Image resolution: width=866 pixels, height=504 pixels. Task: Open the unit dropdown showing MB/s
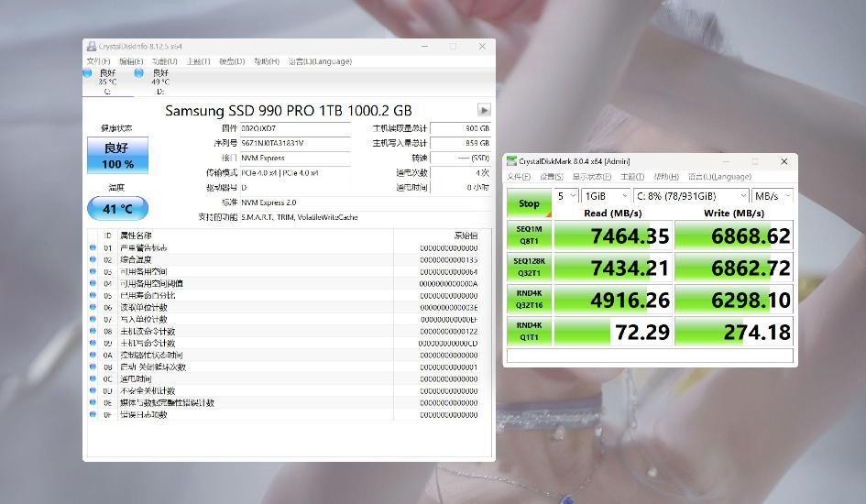click(773, 196)
